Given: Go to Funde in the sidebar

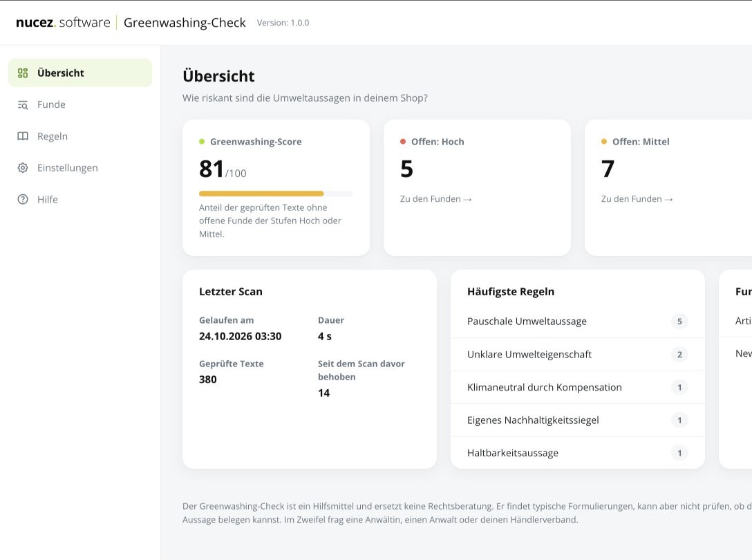Looking at the screenshot, I should pyautogui.click(x=80, y=104).
